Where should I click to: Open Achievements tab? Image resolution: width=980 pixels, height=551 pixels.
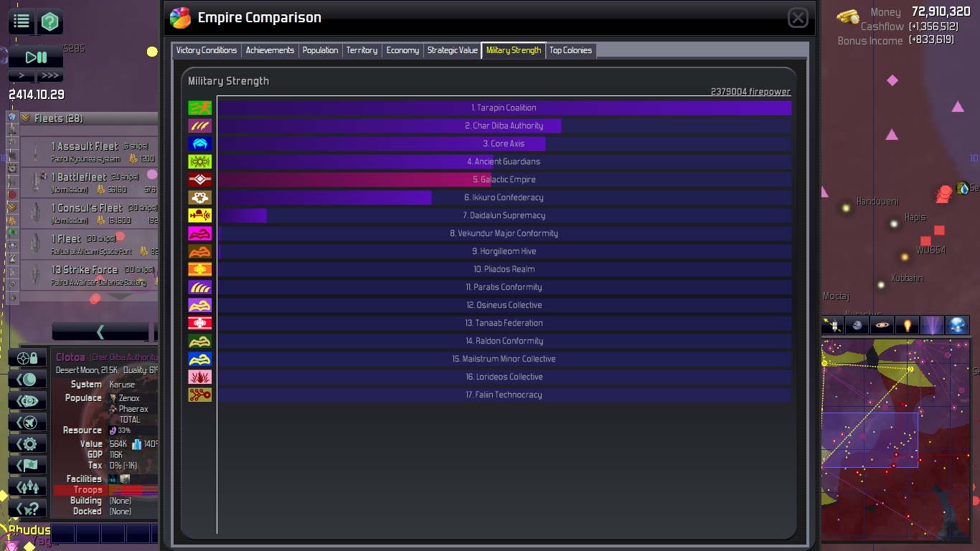[270, 50]
